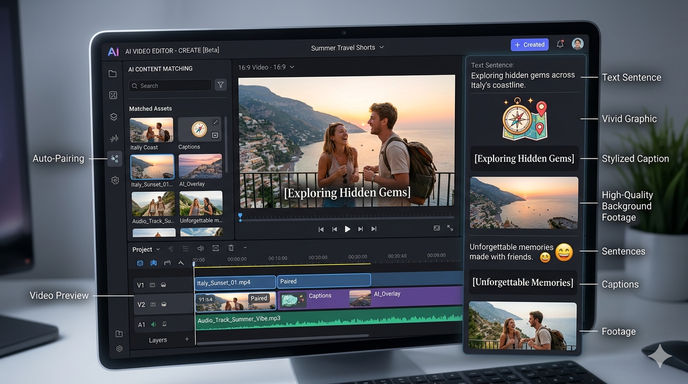The height and width of the screenshot is (384, 688).
Task: Select the AI_Overlay clip on track V2
Action: pos(405,297)
